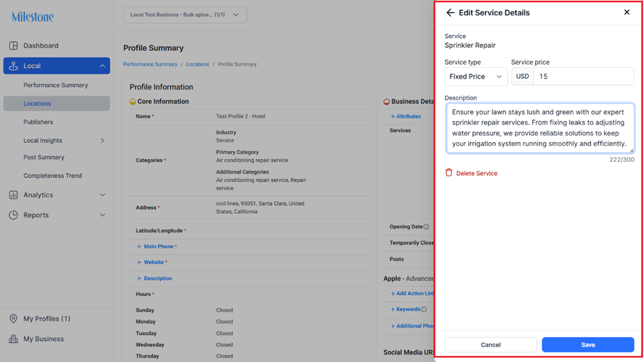This screenshot has height=362, width=644.
Task: Open Post Summary in the sidebar
Action: (44, 157)
